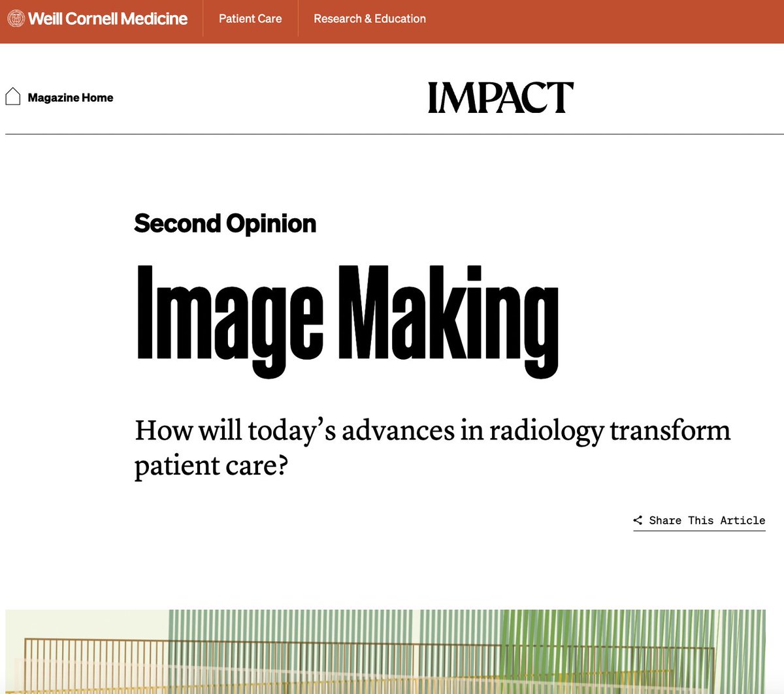Go to Magazine Home

69,97
